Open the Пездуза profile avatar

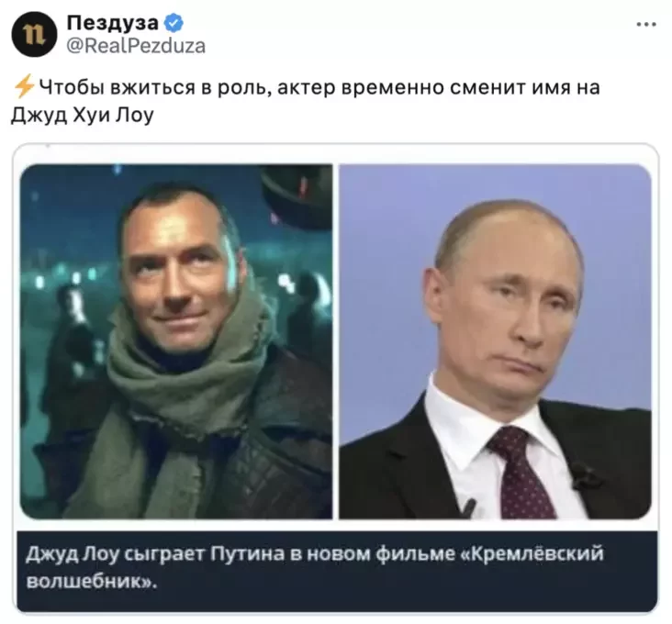34,35
